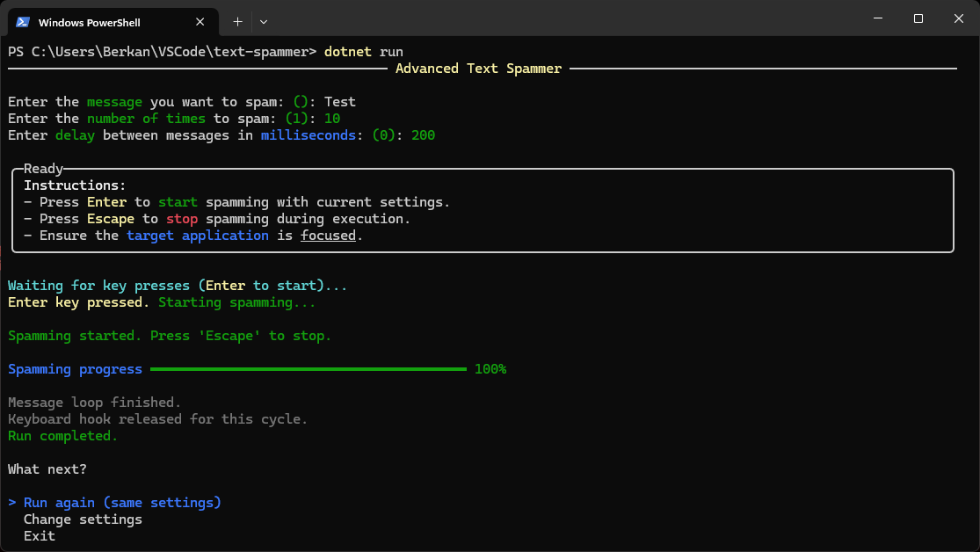Open a new terminal tab with plus icon
Image resolution: width=980 pixels, height=552 pixels.
(x=238, y=21)
